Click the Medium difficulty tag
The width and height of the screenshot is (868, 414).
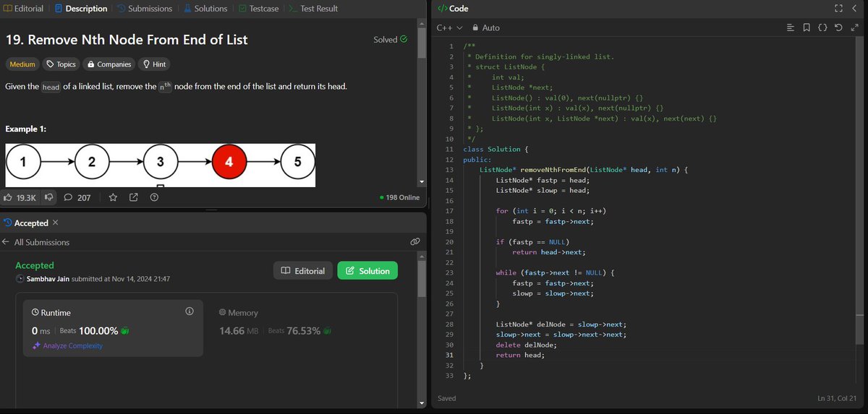22,64
